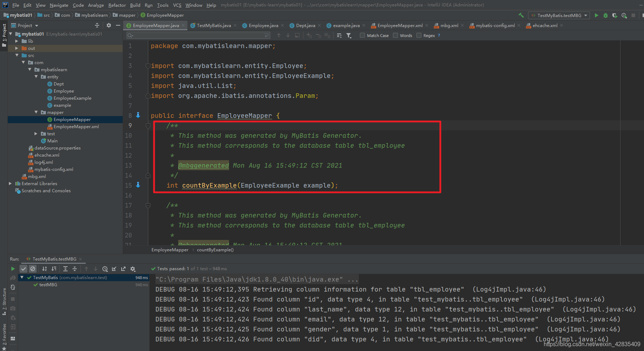
Task: Open test history clock icon
Action: point(105,269)
